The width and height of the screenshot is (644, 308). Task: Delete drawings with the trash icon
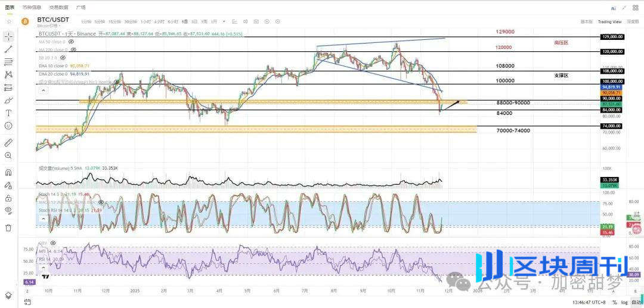pos(8,227)
